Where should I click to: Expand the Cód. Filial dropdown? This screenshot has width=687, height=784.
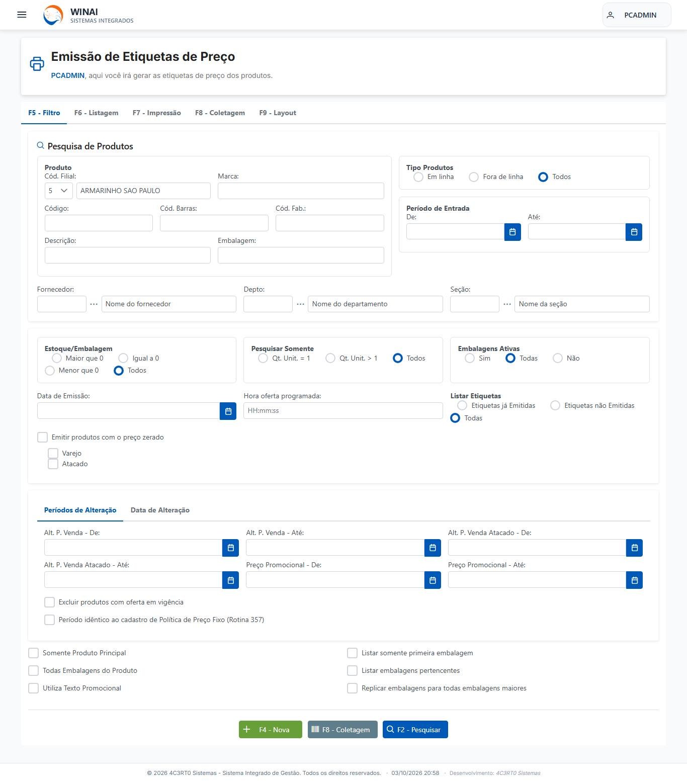59,191
